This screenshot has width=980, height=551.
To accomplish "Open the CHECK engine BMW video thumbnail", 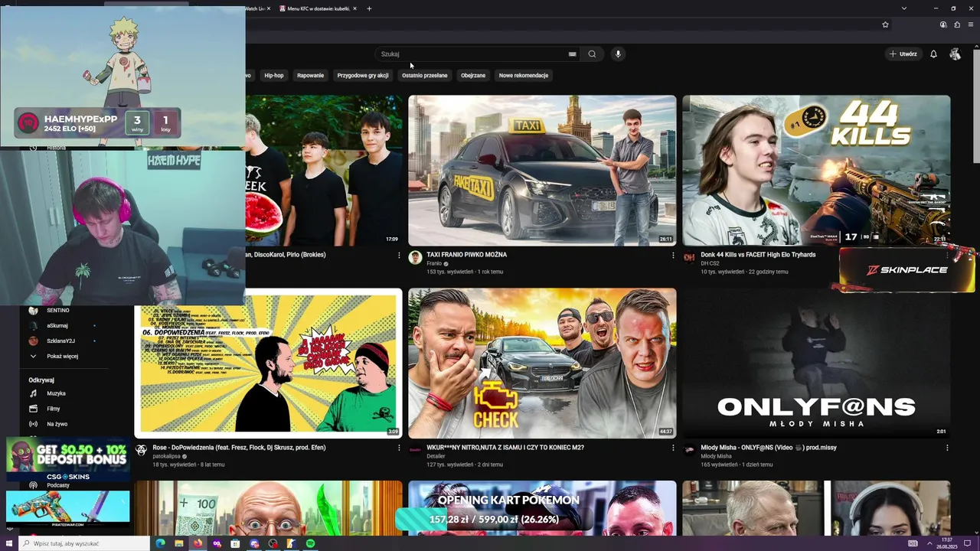I will click(x=542, y=363).
